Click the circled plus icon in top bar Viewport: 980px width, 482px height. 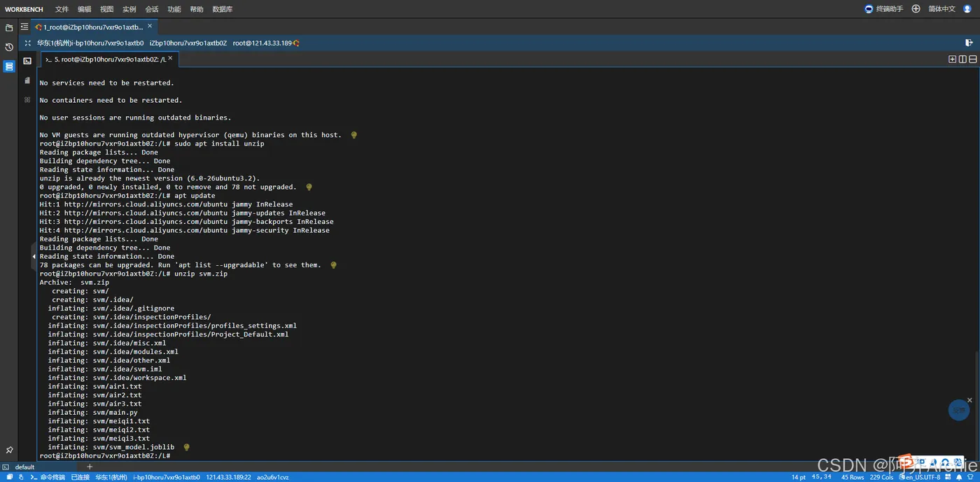click(x=916, y=9)
